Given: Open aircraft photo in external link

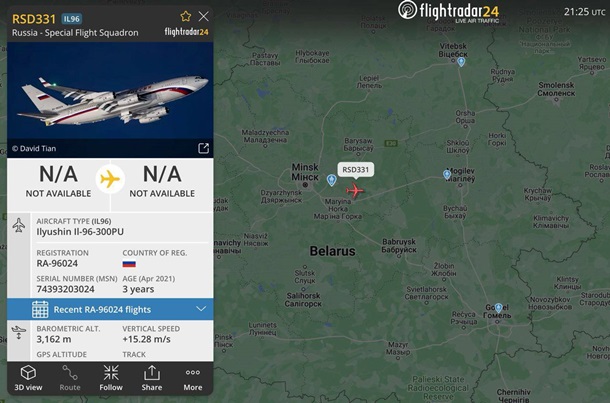Looking at the screenshot, I should 203,148.
